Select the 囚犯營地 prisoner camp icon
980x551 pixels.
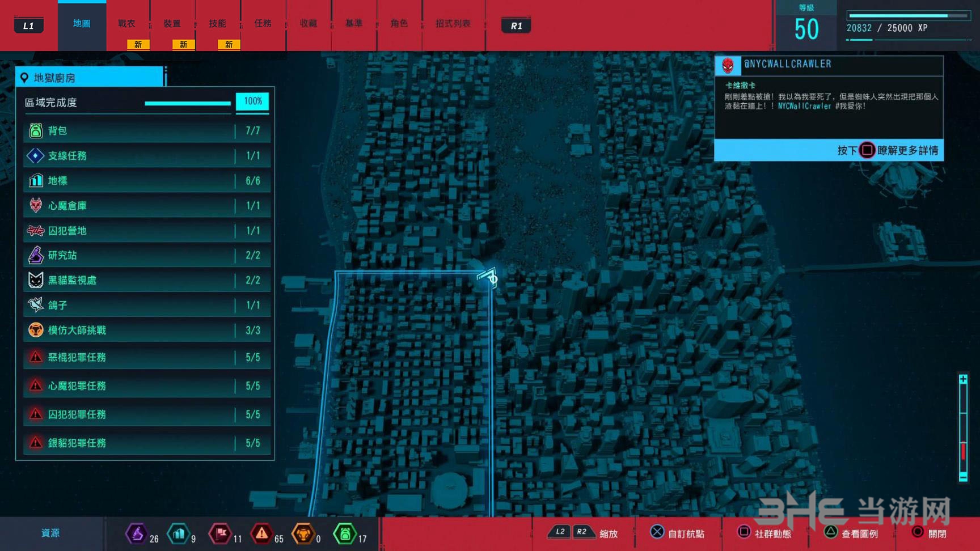pyautogui.click(x=35, y=231)
